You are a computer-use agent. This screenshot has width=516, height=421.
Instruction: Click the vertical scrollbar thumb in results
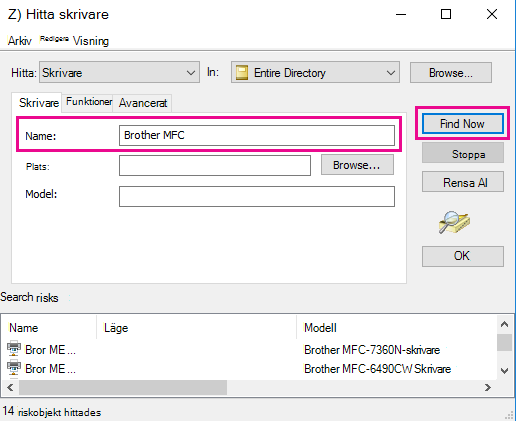coord(504,342)
